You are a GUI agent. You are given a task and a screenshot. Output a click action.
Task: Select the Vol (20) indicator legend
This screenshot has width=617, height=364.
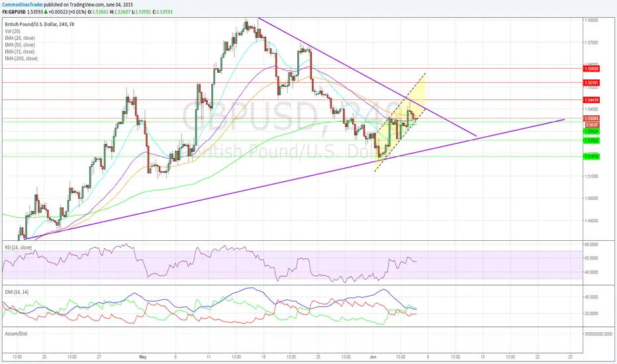[x=13, y=31]
